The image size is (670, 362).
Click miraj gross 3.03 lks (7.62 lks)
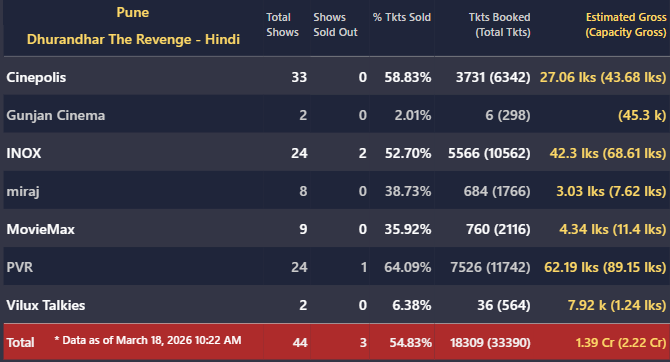611,191
